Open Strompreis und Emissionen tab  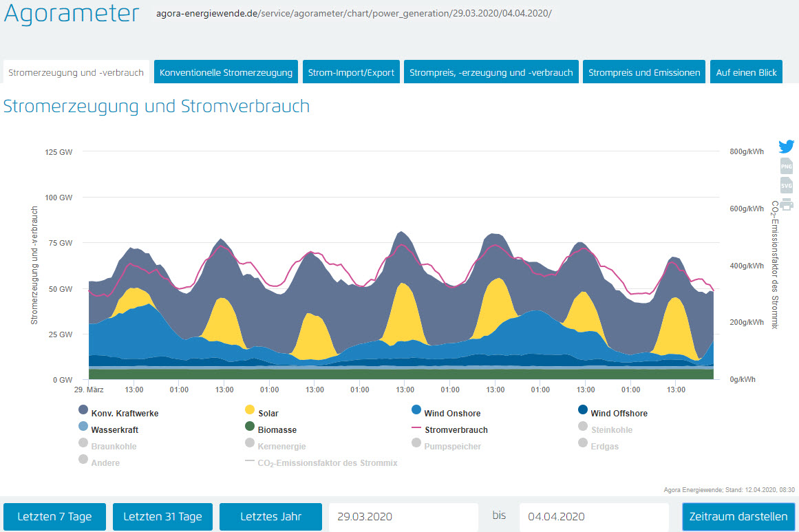point(644,72)
